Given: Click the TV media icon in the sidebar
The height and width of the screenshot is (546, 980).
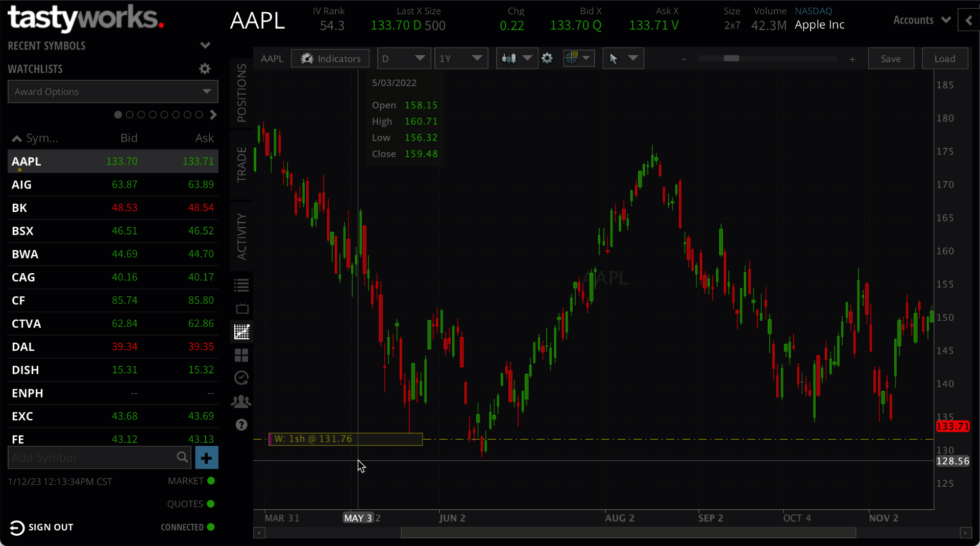Looking at the screenshot, I should (x=241, y=307).
